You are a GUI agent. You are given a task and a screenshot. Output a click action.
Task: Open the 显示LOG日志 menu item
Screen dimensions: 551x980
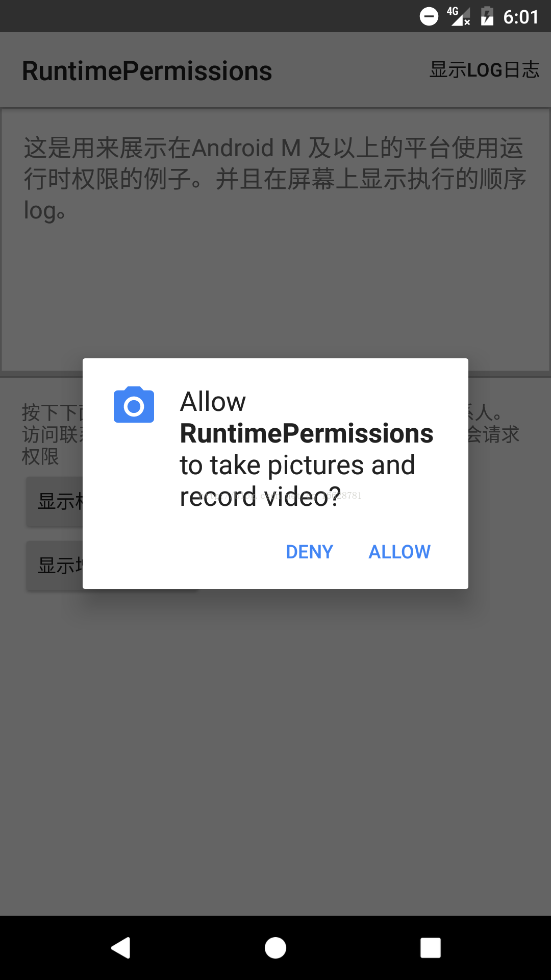[484, 70]
